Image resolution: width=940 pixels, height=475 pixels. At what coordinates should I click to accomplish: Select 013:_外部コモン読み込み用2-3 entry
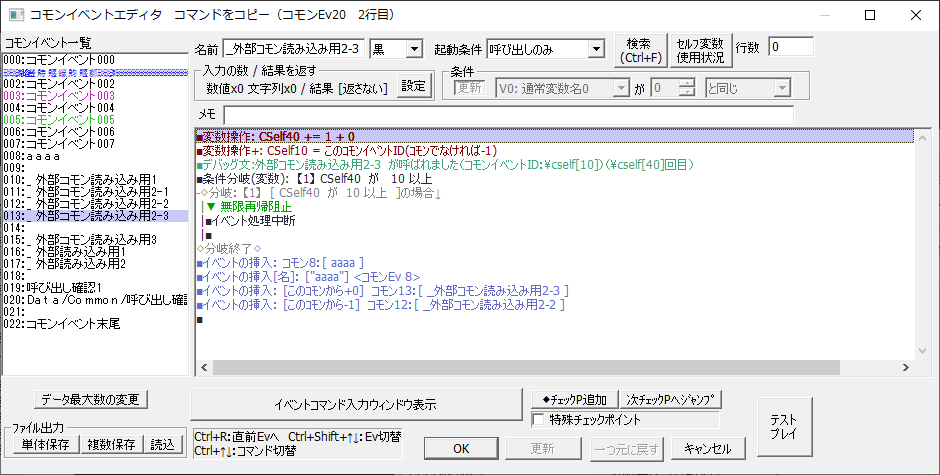[95, 216]
